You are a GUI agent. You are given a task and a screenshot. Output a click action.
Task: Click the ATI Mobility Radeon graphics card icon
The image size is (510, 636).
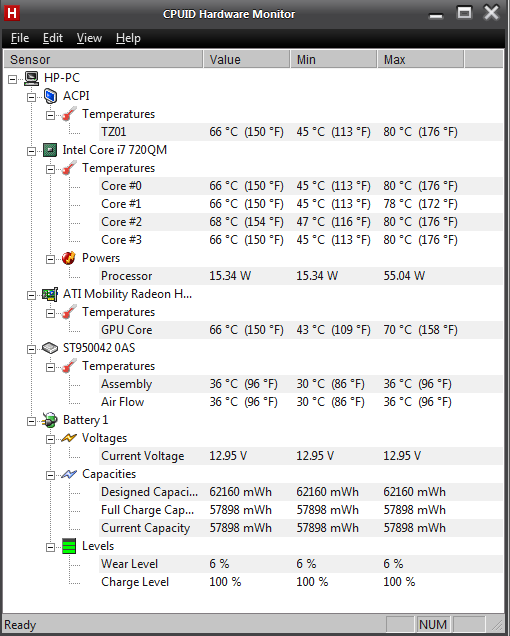click(x=50, y=294)
